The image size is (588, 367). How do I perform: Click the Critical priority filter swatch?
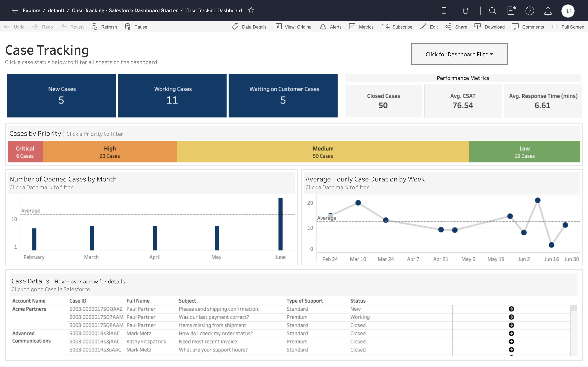[x=24, y=151]
